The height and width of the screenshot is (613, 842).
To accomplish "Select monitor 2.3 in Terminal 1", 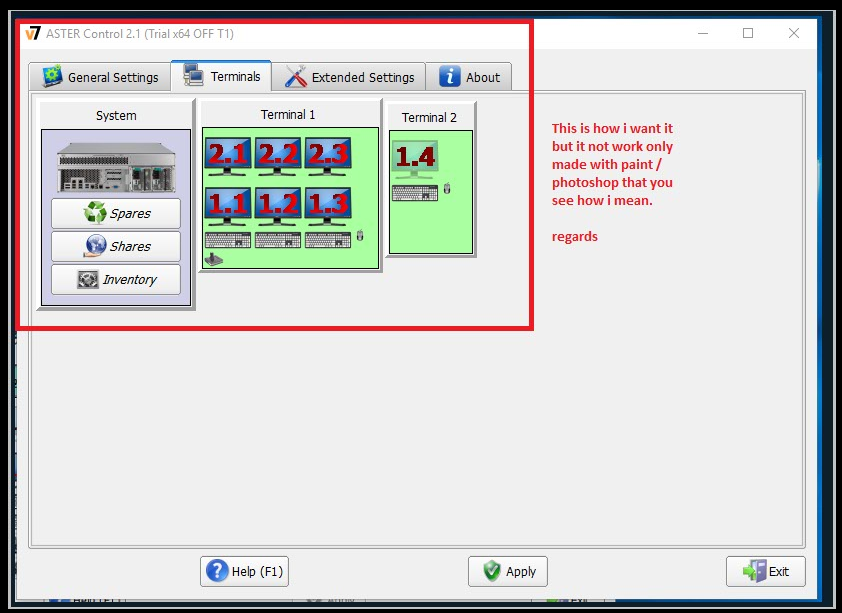I will tap(328, 156).
